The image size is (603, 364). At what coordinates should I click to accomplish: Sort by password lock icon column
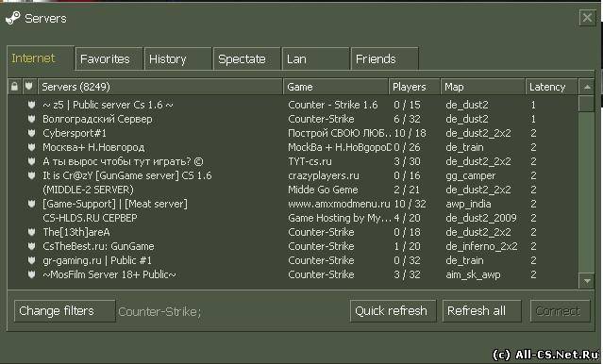tap(14, 87)
